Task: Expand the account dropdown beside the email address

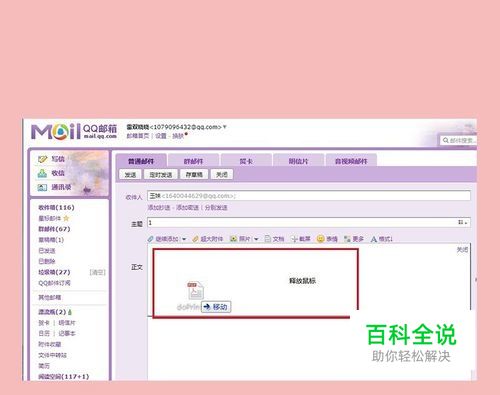Action: click(x=225, y=127)
